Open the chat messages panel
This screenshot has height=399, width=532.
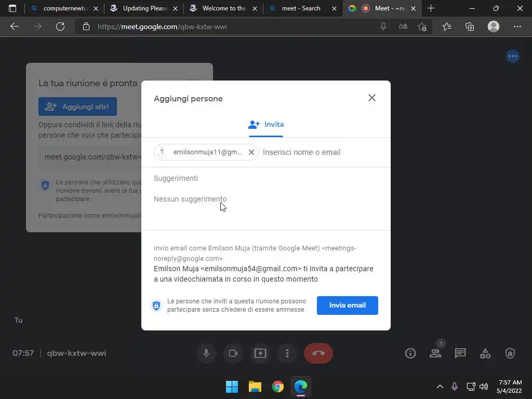[x=460, y=353]
